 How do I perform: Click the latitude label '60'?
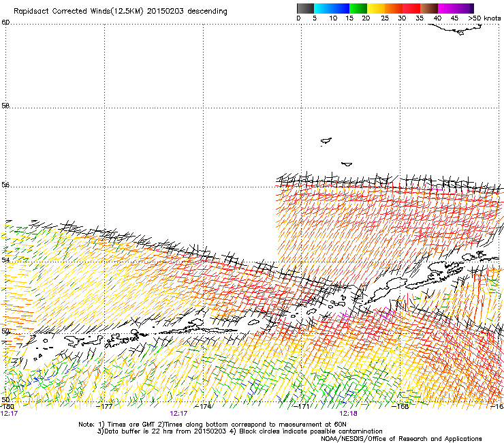(5, 22)
